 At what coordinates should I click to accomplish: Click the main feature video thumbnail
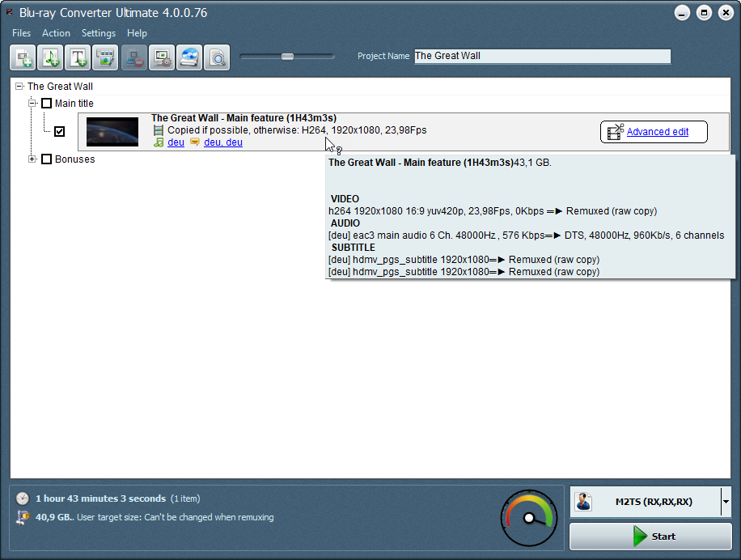(112, 132)
